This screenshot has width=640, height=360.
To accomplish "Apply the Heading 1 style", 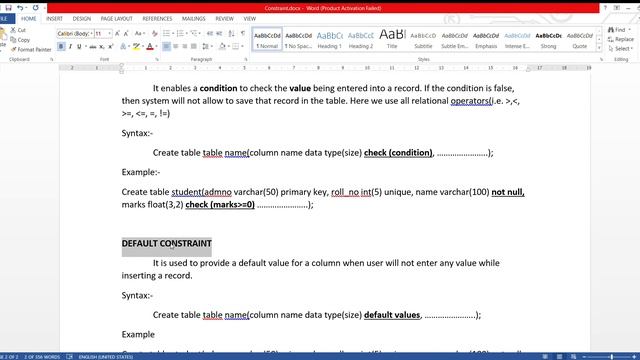I will tap(330, 40).
